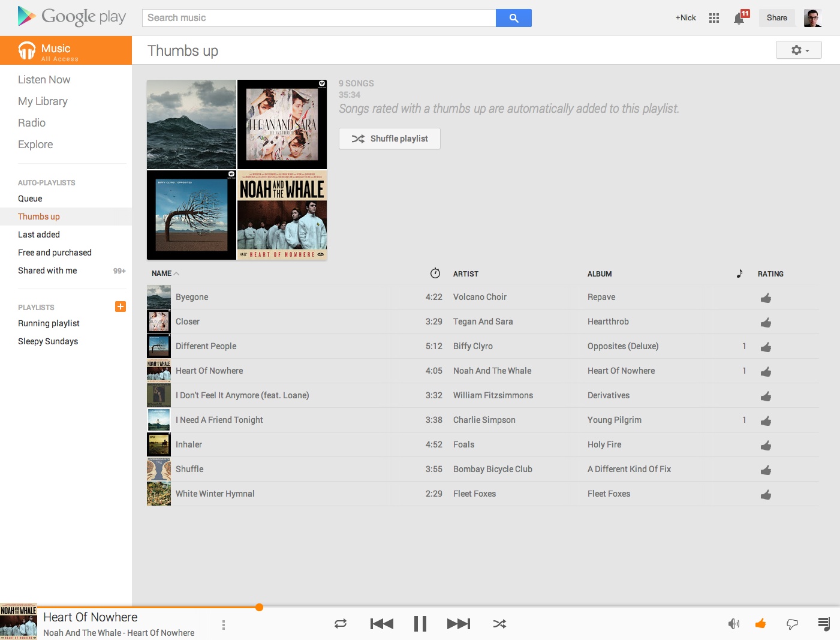The height and width of the screenshot is (640, 840).
Task: Pause the current song
Action: pyautogui.click(x=420, y=624)
